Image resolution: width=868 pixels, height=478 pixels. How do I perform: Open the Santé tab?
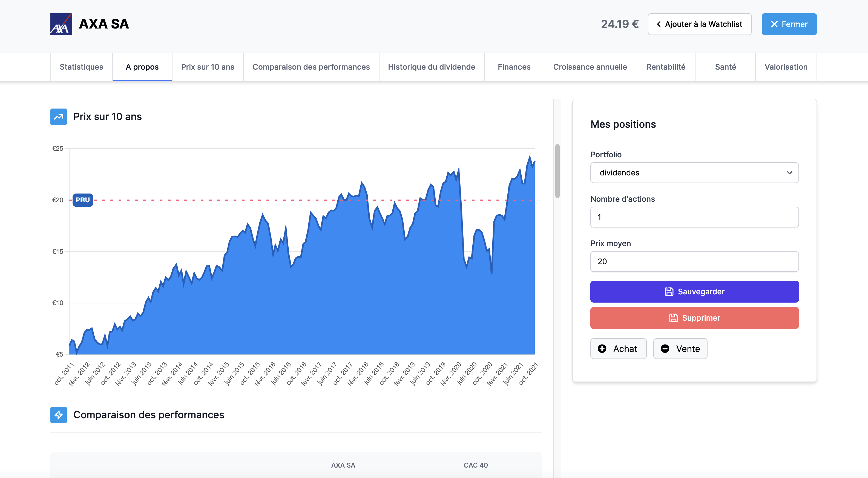click(725, 67)
